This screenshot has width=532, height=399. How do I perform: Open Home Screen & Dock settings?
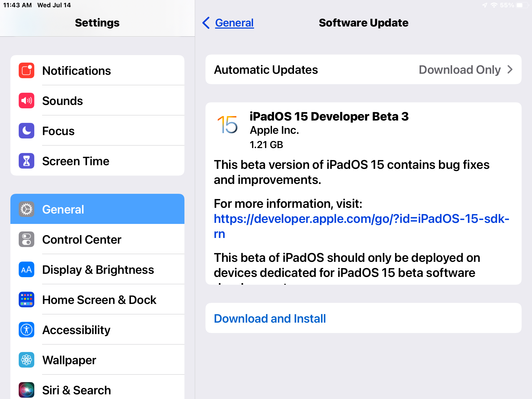tap(99, 300)
